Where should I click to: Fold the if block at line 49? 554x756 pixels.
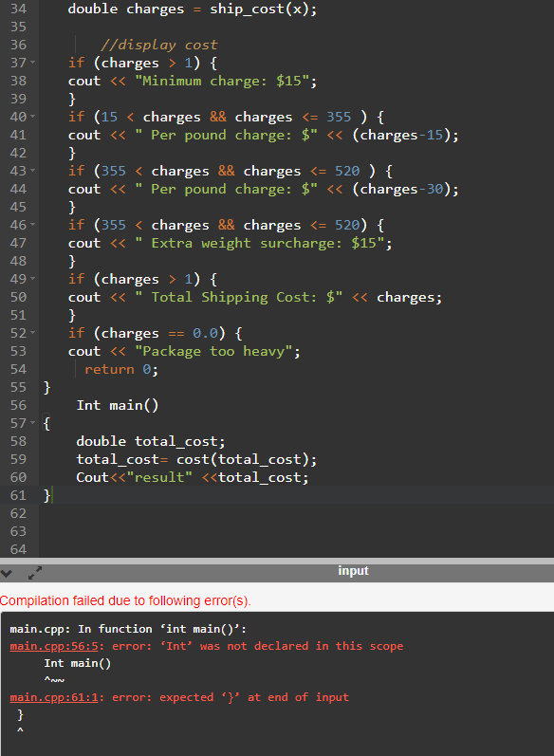point(33,279)
